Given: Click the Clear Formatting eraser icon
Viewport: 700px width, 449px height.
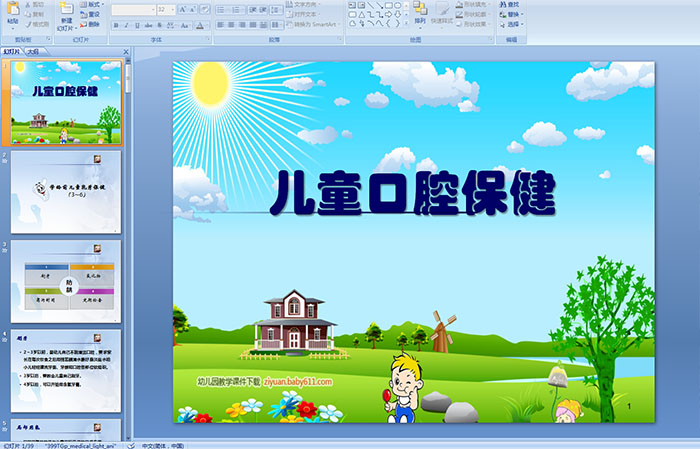Looking at the screenshot, I should [x=205, y=9].
